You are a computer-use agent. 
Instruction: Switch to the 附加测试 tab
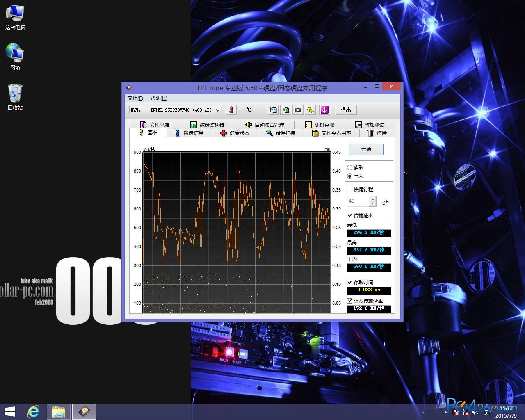(x=370, y=125)
